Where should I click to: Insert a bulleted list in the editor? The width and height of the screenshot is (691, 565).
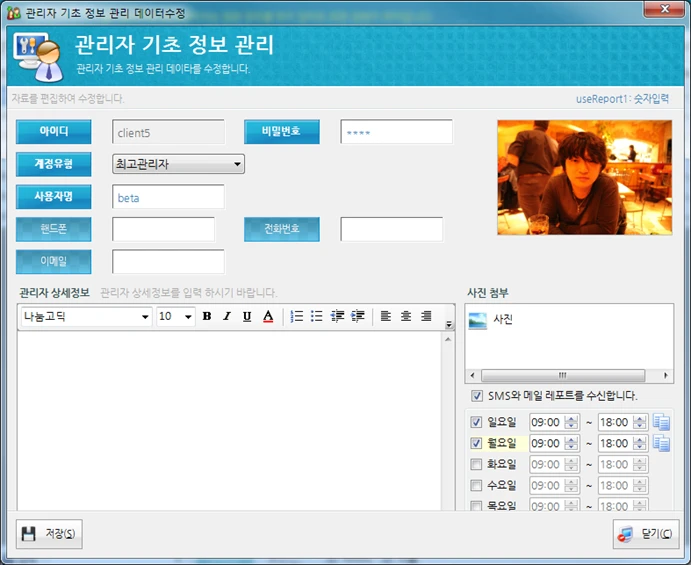click(316, 316)
